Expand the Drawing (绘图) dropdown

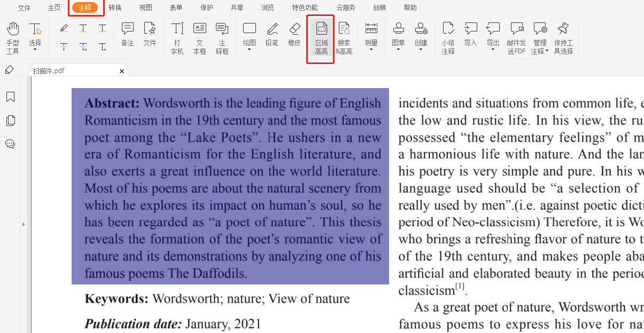[250, 50]
